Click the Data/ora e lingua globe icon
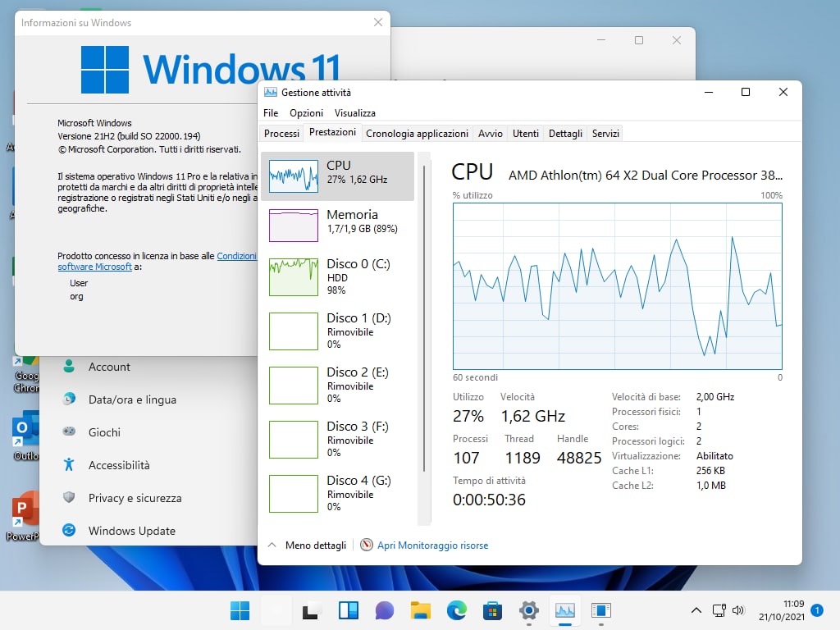840x630 pixels. click(69, 399)
